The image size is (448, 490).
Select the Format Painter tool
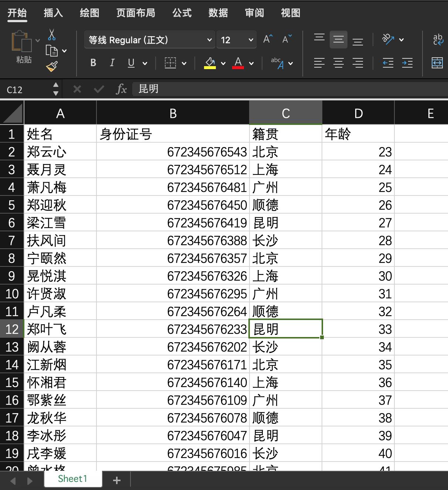(52, 67)
